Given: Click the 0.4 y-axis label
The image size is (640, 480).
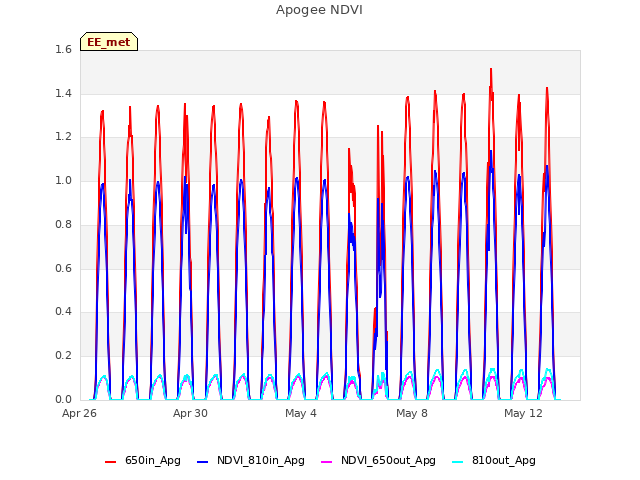Looking at the screenshot, I should point(63,311).
